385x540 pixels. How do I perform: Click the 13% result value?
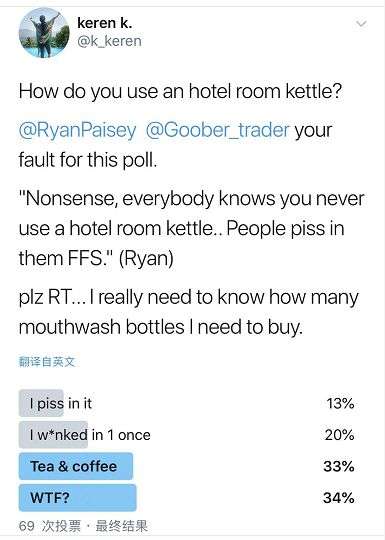[x=340, y=403]
